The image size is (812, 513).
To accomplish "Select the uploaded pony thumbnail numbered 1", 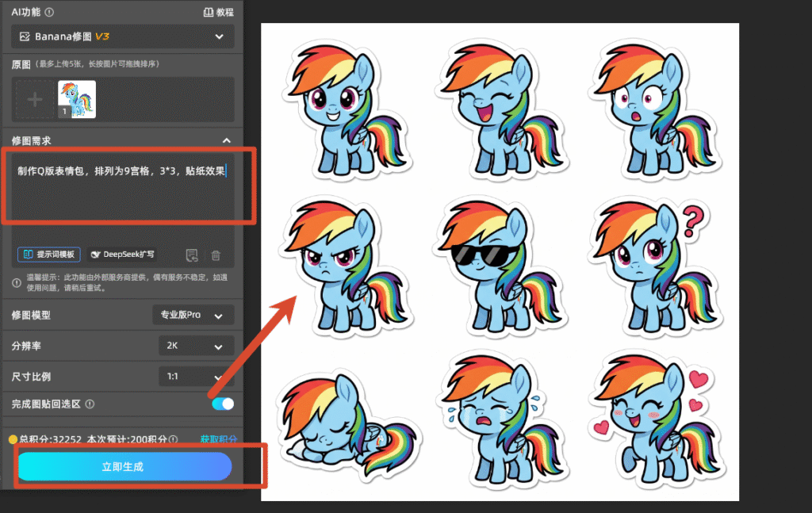I will pyautogui.click(x=77, y=99).
